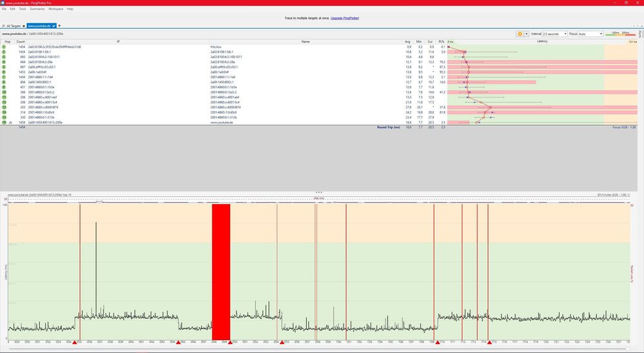
Task: Select hop 1 green circle icon
Action: 4,47
